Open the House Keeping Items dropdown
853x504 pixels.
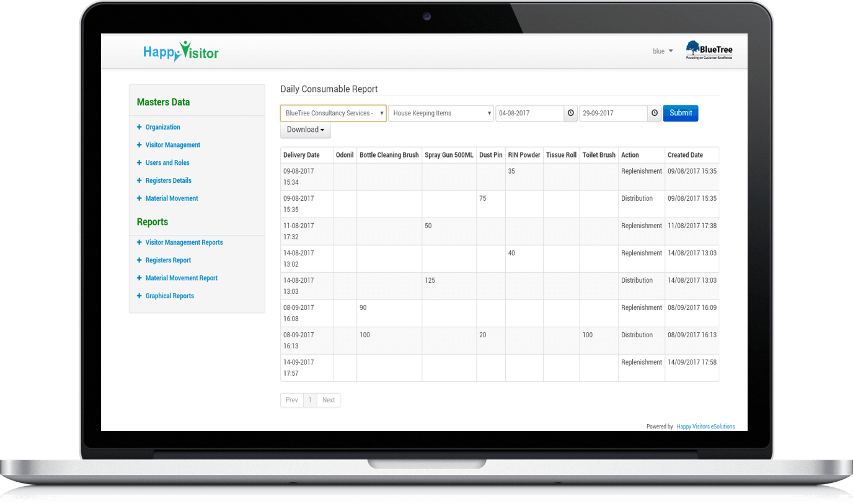pos(441,113)
